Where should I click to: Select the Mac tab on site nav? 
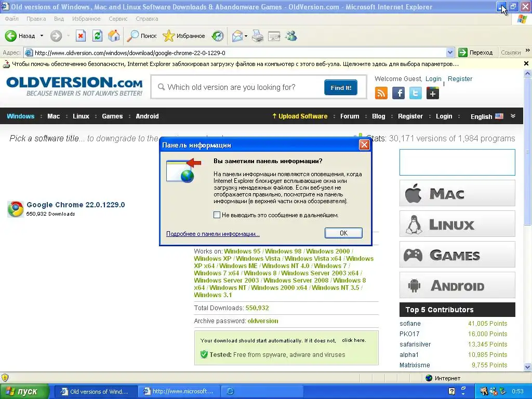pos(54,116)
